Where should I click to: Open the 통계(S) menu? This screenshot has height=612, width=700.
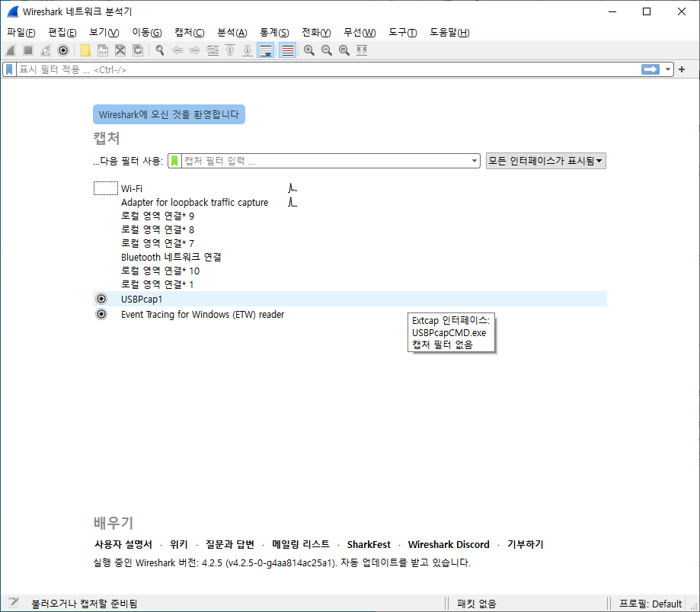(x=274, y=32)
